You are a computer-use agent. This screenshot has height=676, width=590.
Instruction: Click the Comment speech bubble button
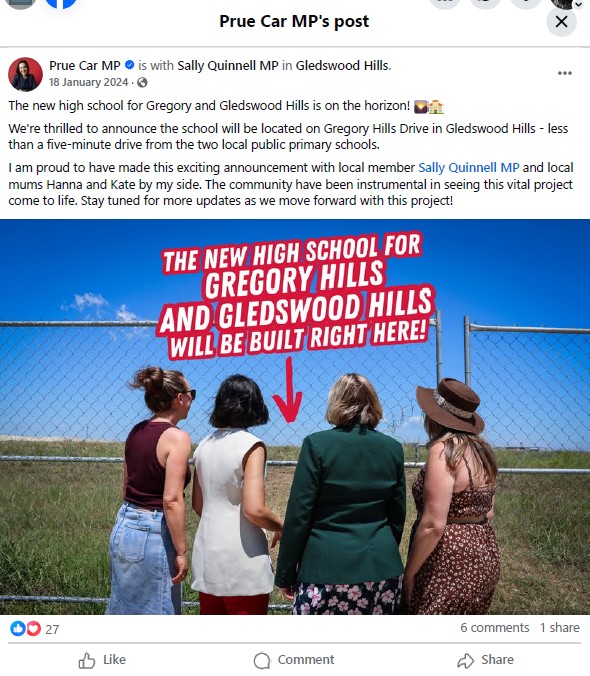[294, 660]
